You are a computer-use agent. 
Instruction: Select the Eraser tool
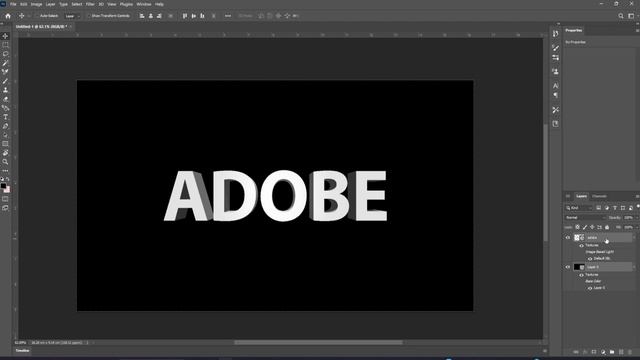5,99
